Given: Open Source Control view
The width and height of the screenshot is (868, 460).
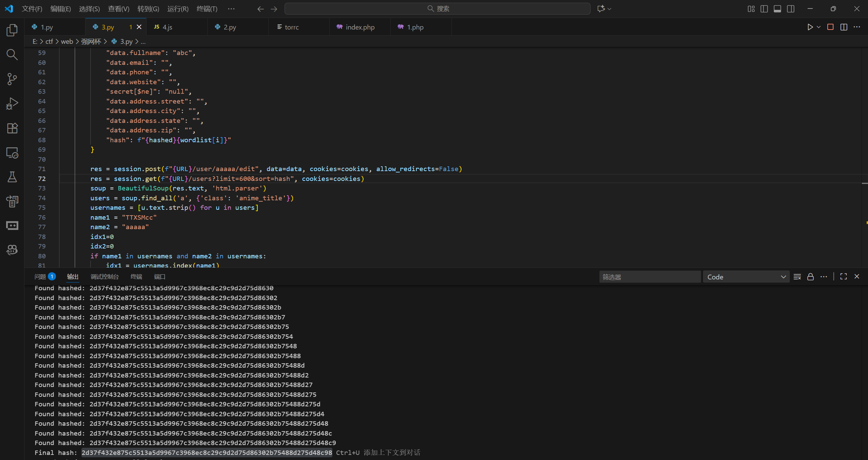Looking at the screenshot, I should (12, 79).
